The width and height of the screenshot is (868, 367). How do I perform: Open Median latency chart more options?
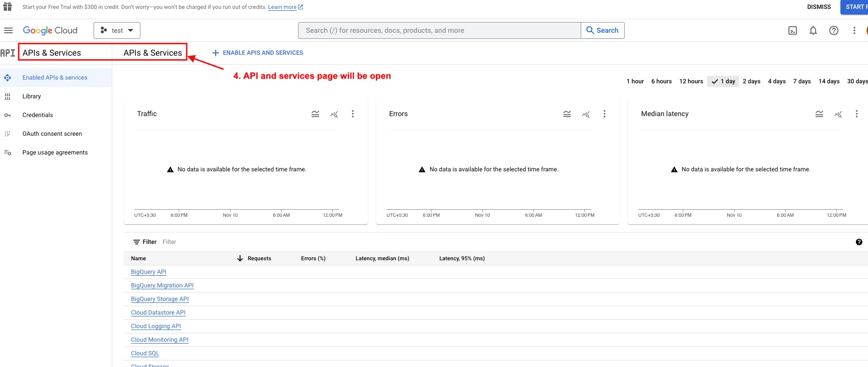pyautogui.click(x=857, y=114)
